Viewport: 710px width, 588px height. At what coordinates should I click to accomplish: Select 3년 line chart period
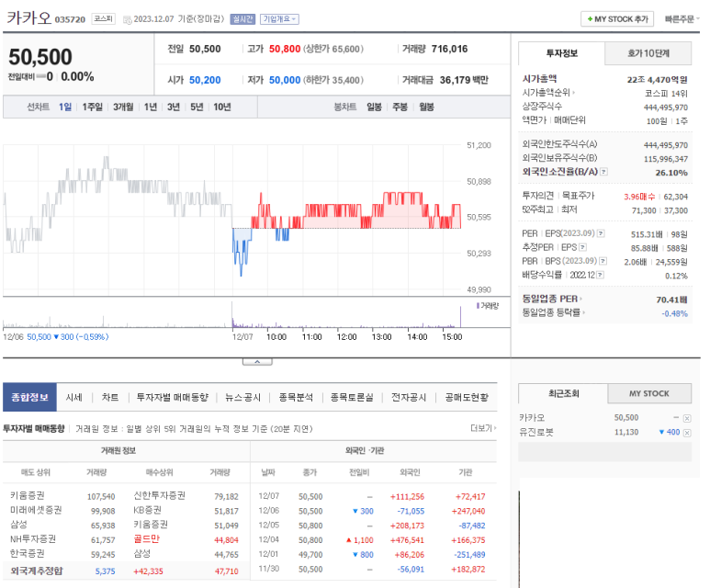174,107
